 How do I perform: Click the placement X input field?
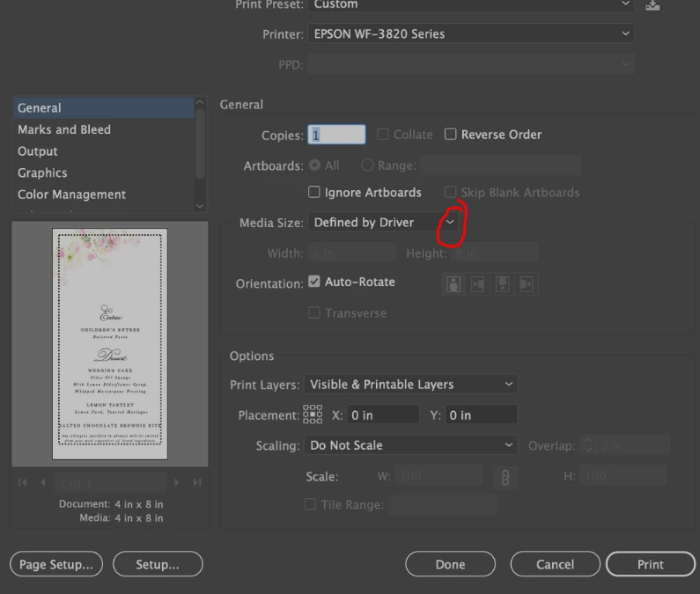[x=384, y=414]
